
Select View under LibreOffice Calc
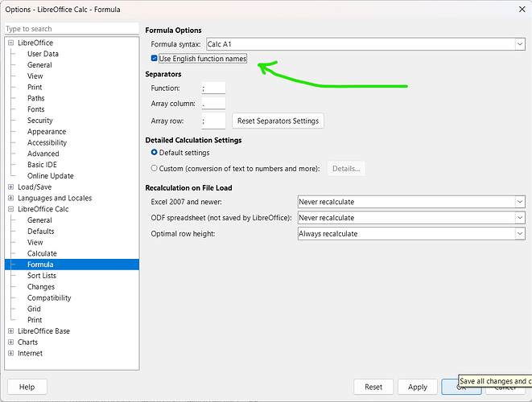35,242
